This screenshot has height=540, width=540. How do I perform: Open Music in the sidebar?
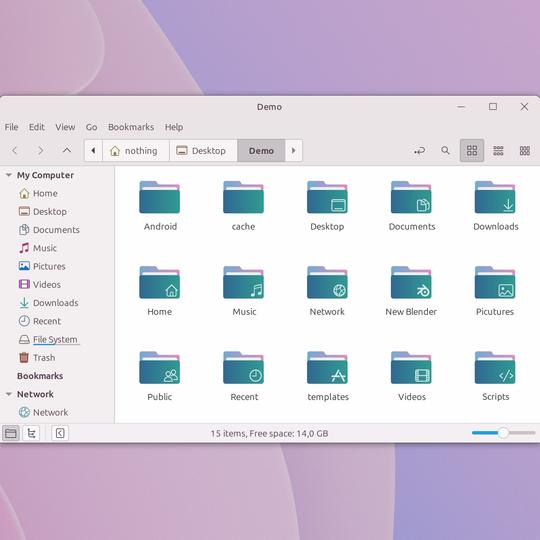point(38,248)
